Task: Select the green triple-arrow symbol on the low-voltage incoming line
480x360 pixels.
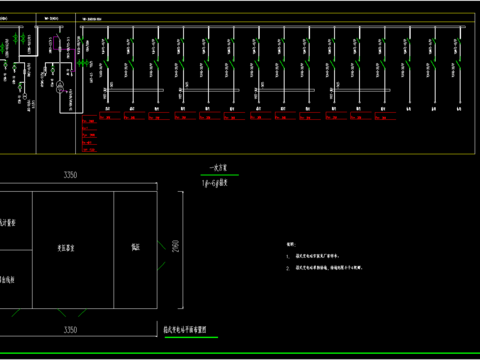Action: coord(83,63)
